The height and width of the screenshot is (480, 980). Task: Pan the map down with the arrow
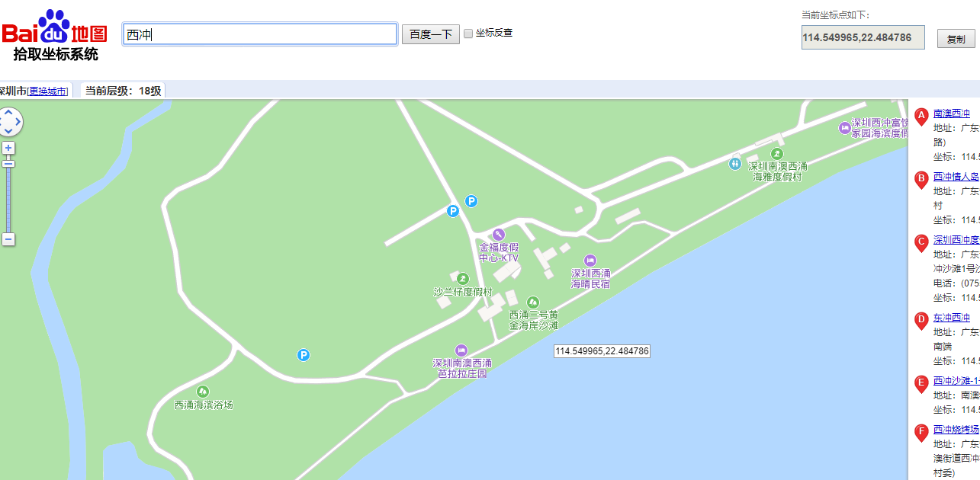pyautogui.click(x=9, y=132)
